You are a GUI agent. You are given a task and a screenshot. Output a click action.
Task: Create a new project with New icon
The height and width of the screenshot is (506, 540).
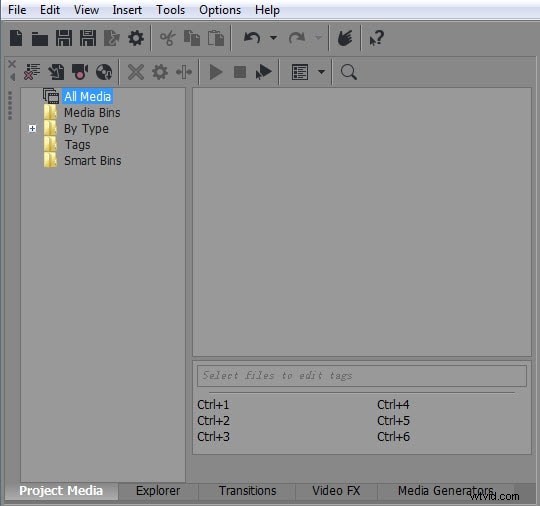(16, 38)
